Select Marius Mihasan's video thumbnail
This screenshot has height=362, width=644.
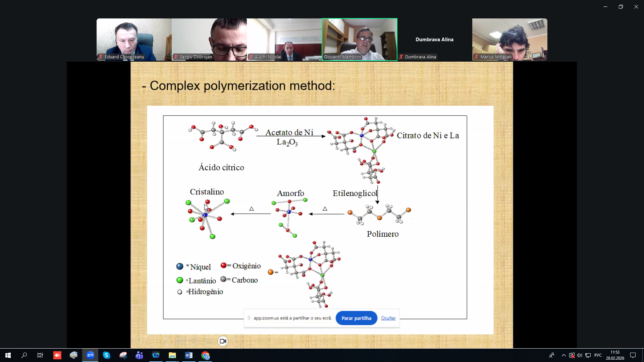click(x=509, y=39)
